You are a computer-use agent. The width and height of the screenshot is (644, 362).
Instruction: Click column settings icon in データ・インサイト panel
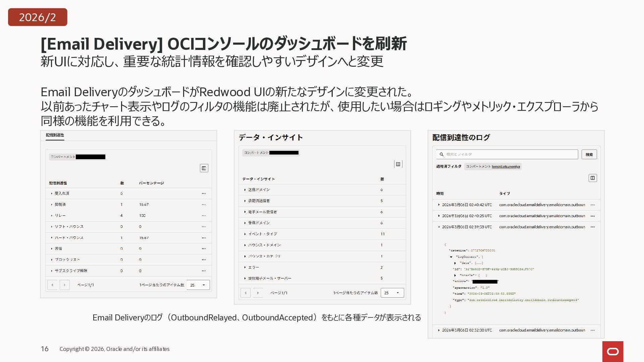click(x=398, y=164)
